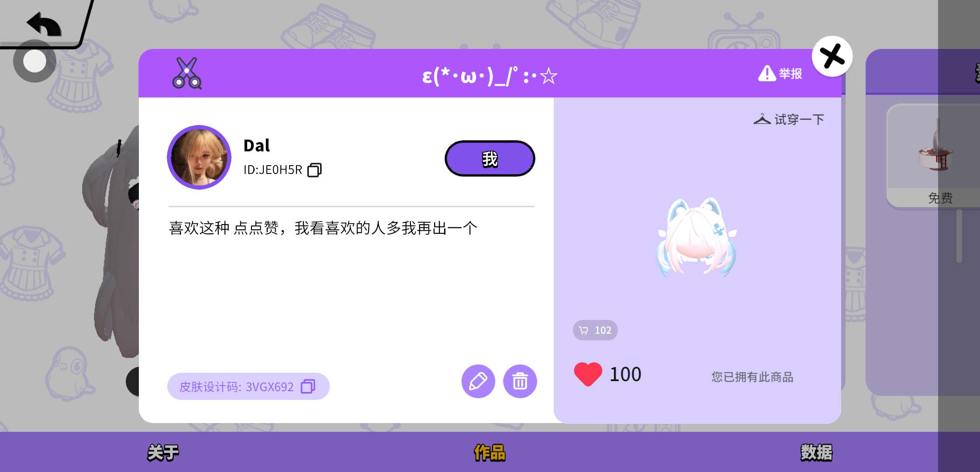Click the circular joystick button top-left

click(x=35, y=61)
